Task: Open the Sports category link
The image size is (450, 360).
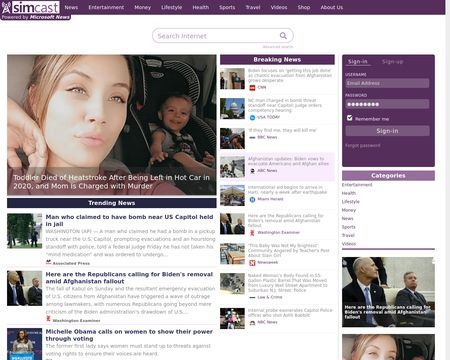Action: pyautogui.click(x=348, y=227)
